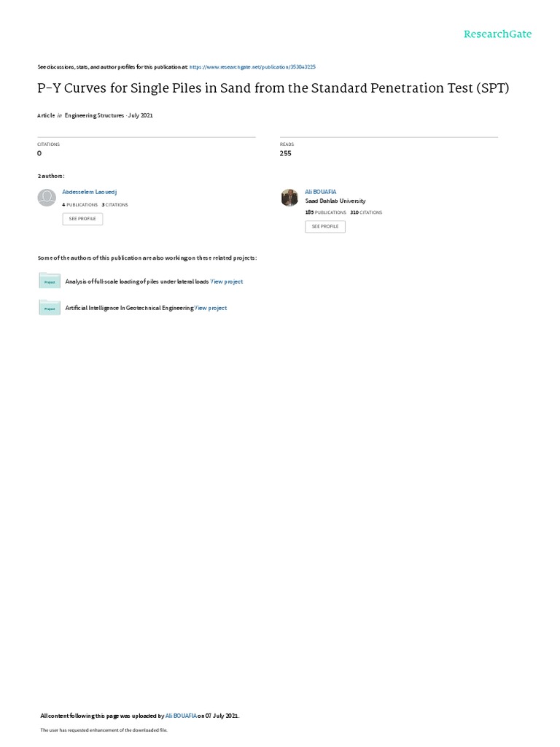Click Ali BOUAFIA's profile photo
The height and width of the screenshot is (747, 560).
[x=289, y=197]
